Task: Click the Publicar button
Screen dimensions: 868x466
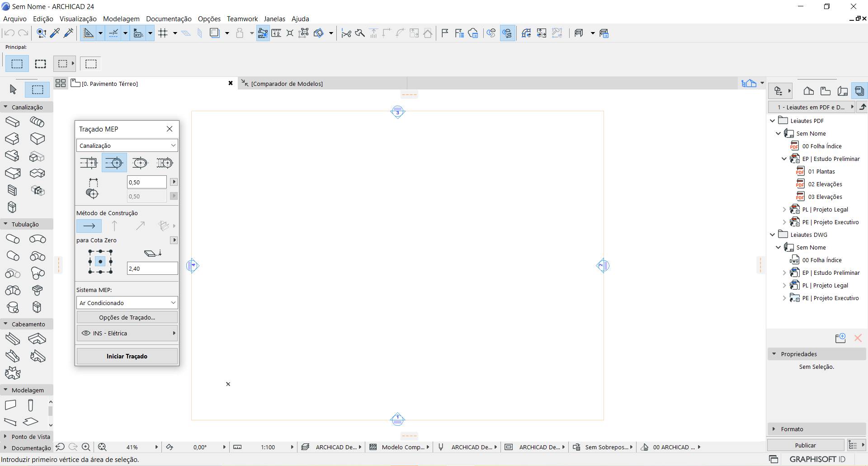Action: click(805, 445)
